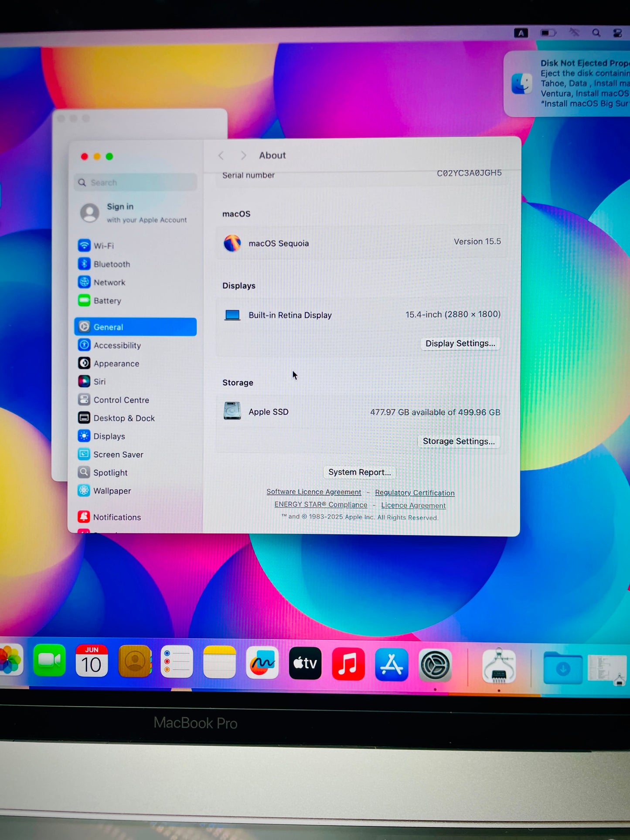
Task: Go back using the back chevron
Action: (221, 156)
